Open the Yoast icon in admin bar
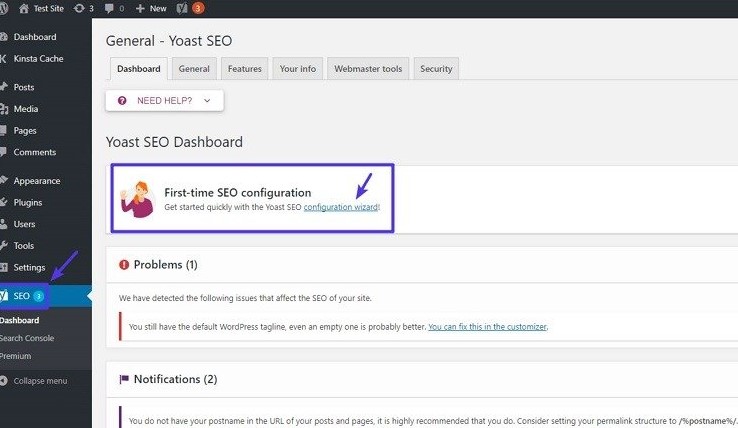Screen dimensions: 738x428 (182, 8)
